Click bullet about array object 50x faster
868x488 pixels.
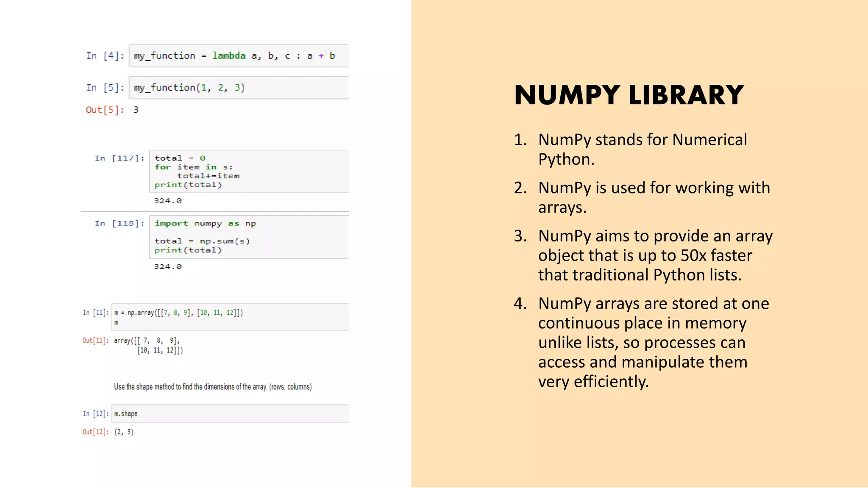click(643, 255)
